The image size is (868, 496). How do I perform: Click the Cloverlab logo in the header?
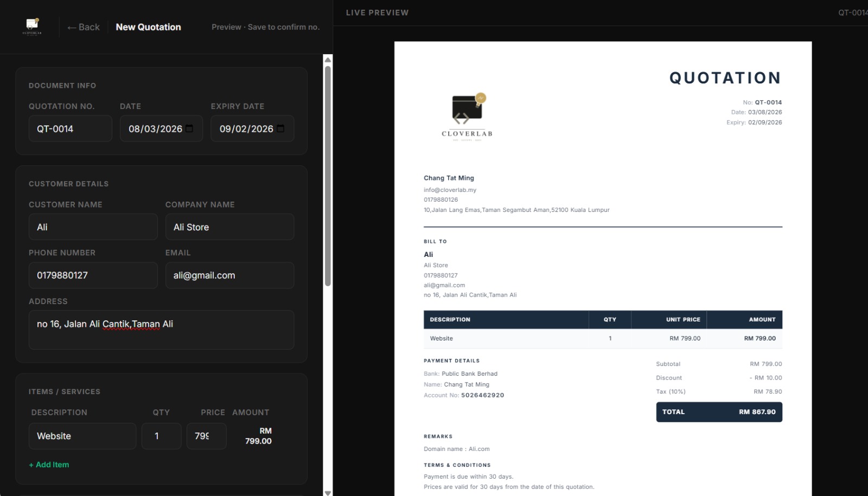tap(32, 27)
